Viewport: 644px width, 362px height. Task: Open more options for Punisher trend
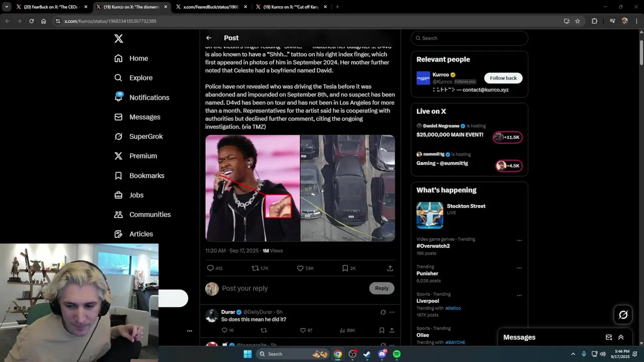[x=519, y=268]
